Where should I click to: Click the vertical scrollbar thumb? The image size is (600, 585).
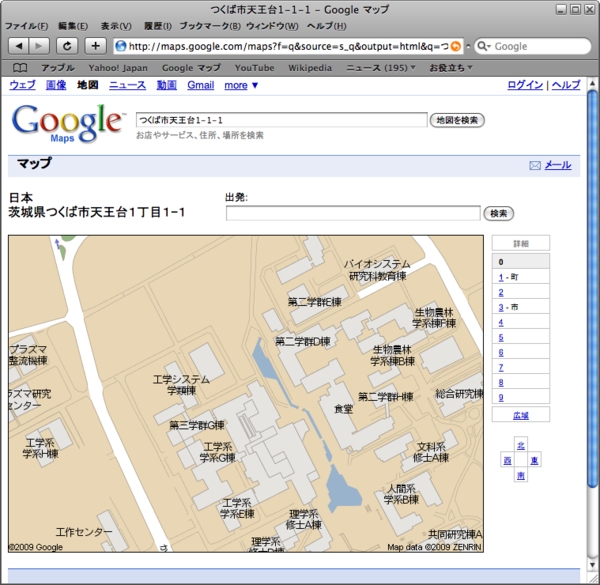point(593,289)
